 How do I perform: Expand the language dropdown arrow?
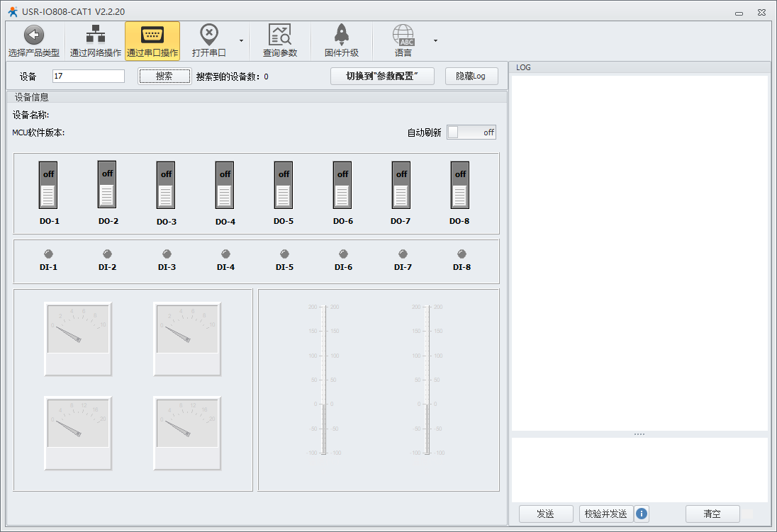[x=435, y=40]
